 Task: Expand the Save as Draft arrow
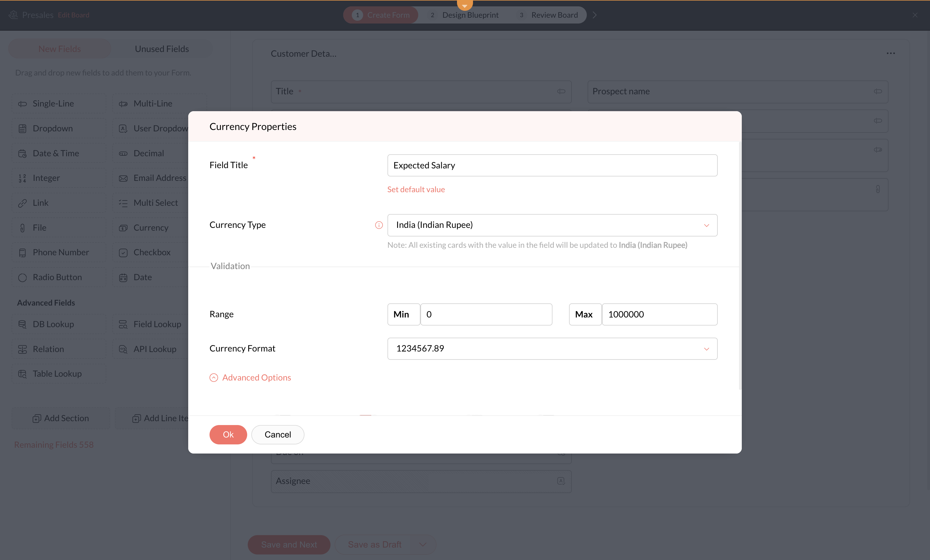[423, 545]
